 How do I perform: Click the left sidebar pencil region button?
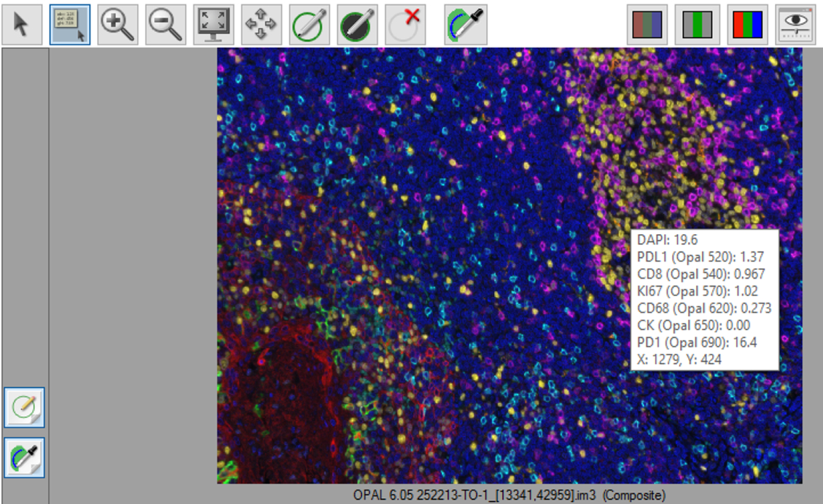(24, 408)
